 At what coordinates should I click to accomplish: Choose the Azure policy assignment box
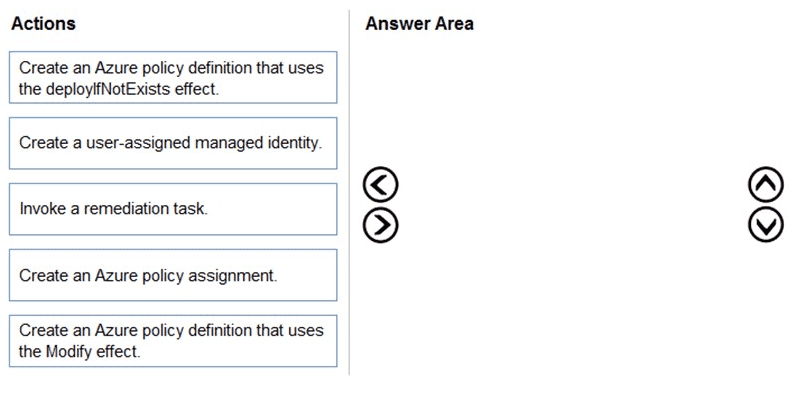[x=173, y=275]
